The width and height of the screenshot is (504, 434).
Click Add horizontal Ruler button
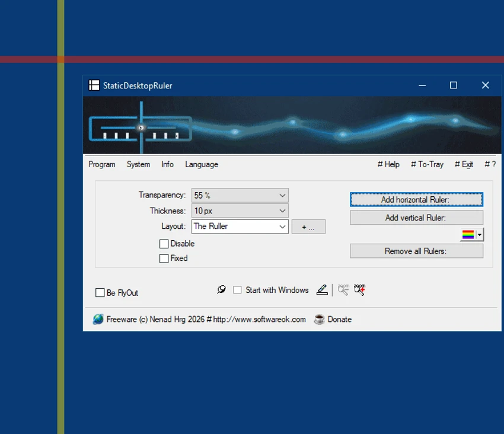[x=416, y=200]
